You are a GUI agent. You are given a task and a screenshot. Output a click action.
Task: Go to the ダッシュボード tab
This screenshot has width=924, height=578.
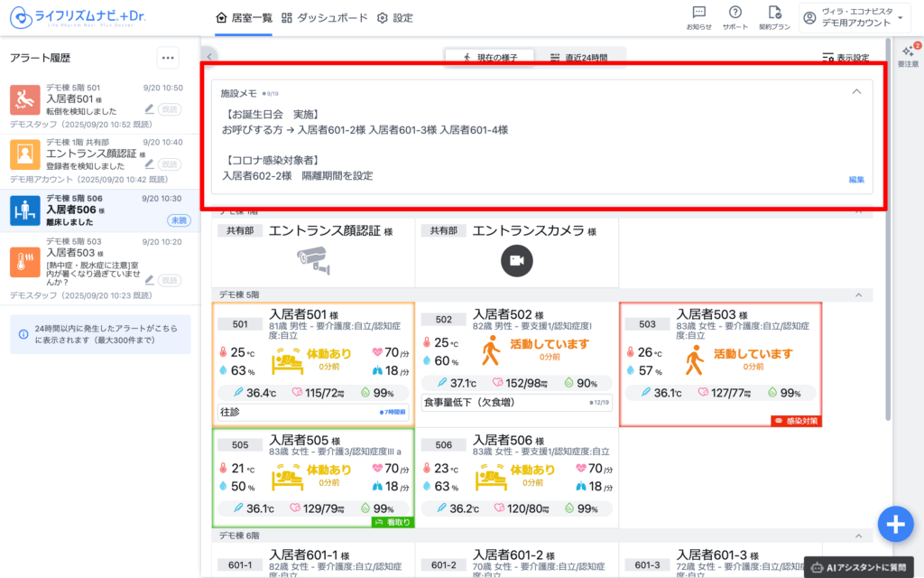[325, 18]
